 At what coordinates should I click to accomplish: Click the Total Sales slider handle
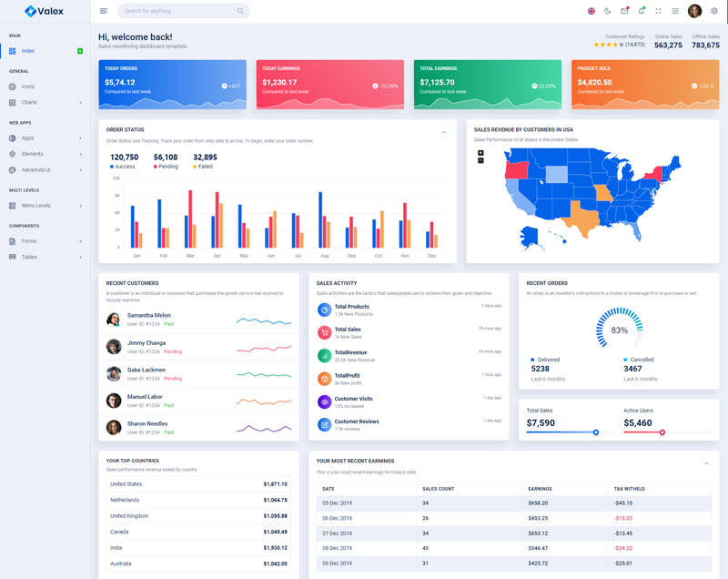[596, 432]
